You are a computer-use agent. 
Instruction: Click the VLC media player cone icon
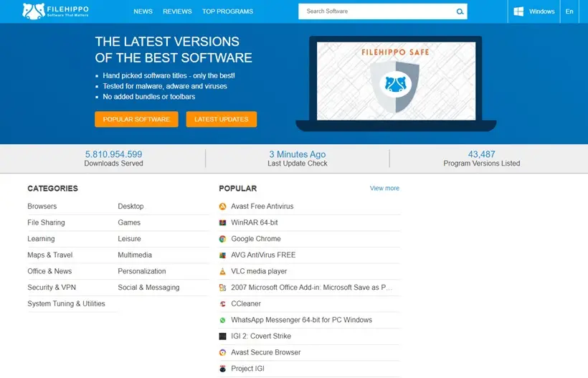click(222, 271)
